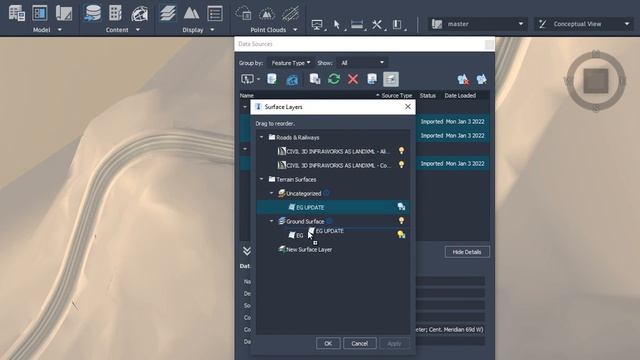Open the master proposal dropdown
This screenshot has width=640, height=360.
coord(478,24)
